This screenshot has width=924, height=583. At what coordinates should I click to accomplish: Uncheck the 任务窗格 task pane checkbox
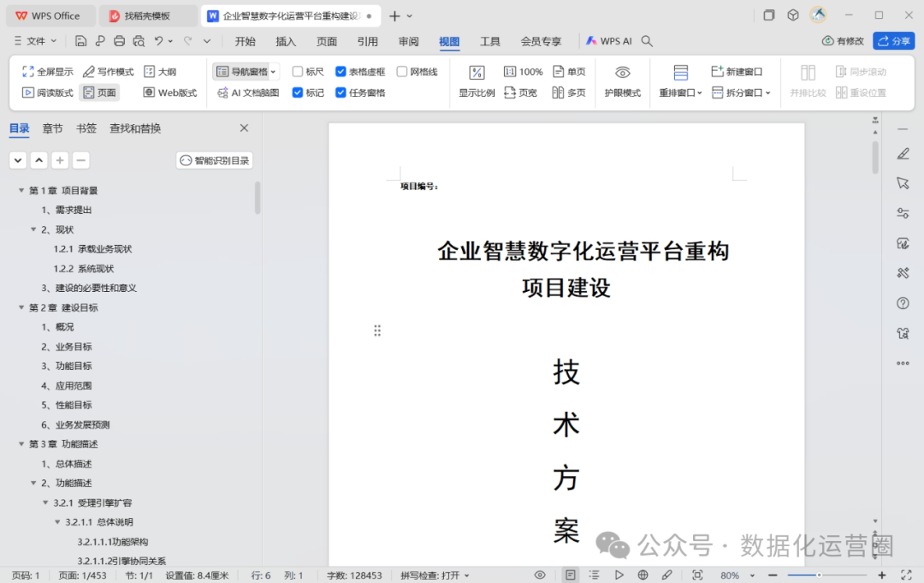click(341, 92)
